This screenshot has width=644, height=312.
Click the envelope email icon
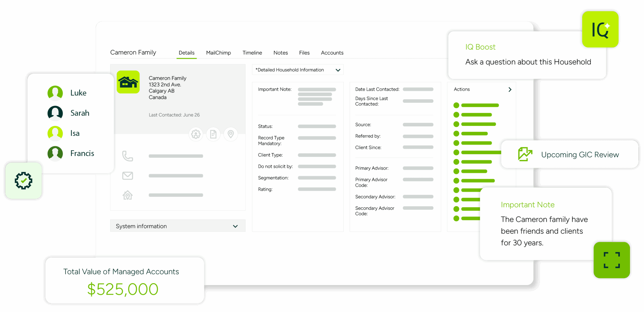tap(128, 176)
